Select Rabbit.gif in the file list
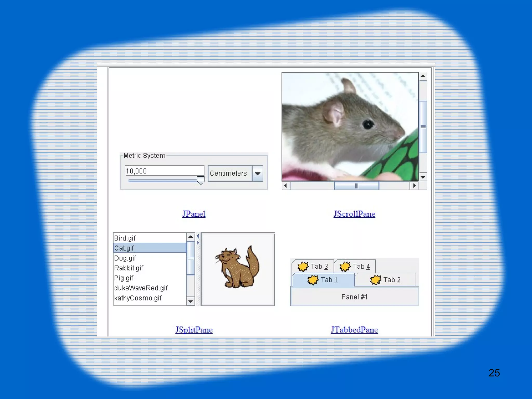Image resolution: width=532 pixels, height=399 pixels. tap(129, 268)
